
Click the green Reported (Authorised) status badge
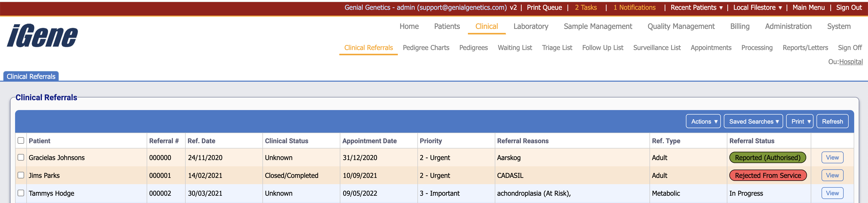768,158
